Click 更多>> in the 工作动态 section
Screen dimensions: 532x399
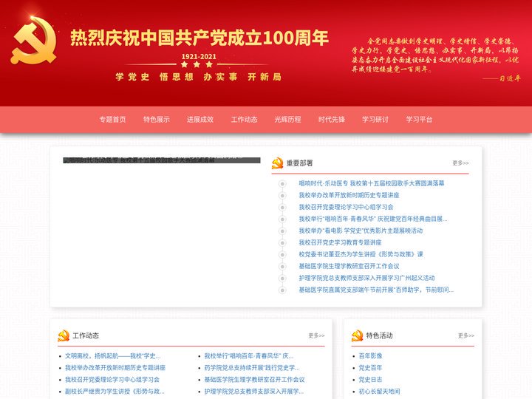[316, 335]
